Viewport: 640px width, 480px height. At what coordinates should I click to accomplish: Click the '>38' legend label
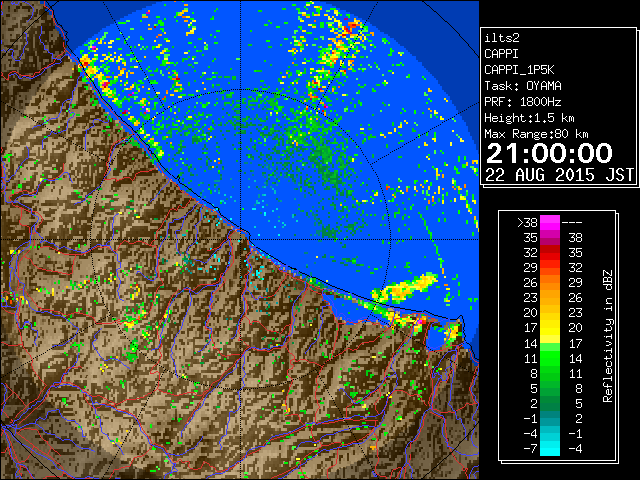tap(527, 223)
